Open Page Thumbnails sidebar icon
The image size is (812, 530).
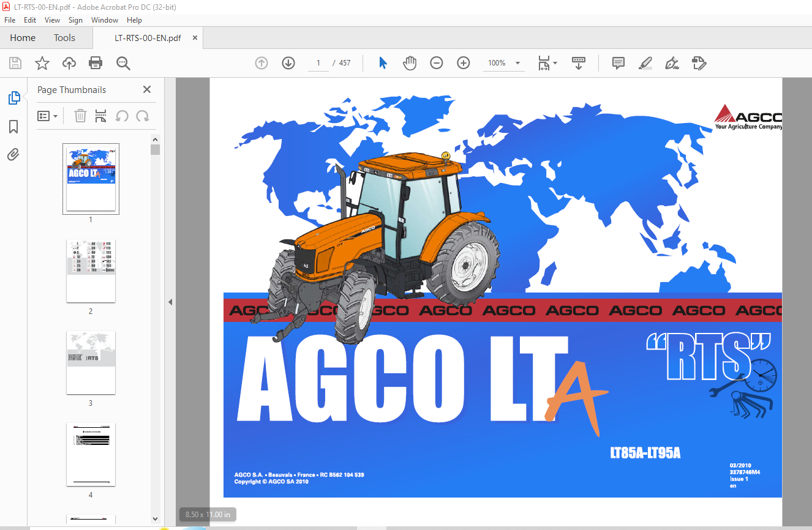point(13,98)
